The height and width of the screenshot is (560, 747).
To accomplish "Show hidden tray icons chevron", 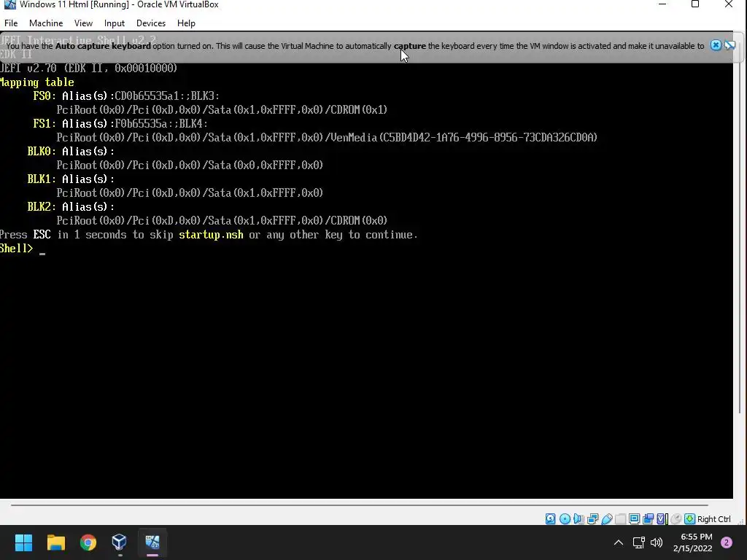I will [619, 542].
